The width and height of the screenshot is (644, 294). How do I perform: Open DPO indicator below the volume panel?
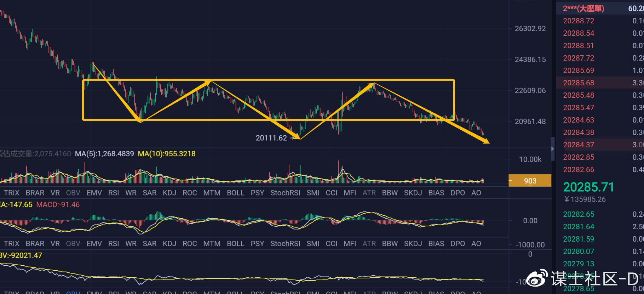click(x=458, y=193)
